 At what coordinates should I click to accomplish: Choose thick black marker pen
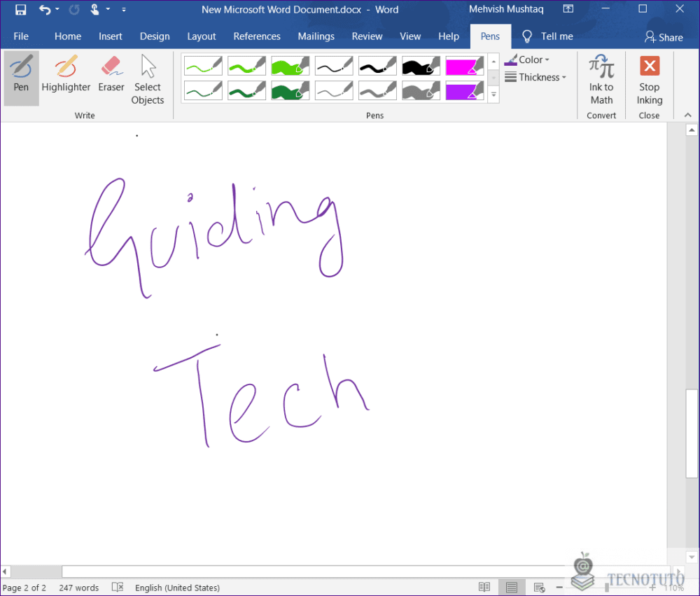421,66
